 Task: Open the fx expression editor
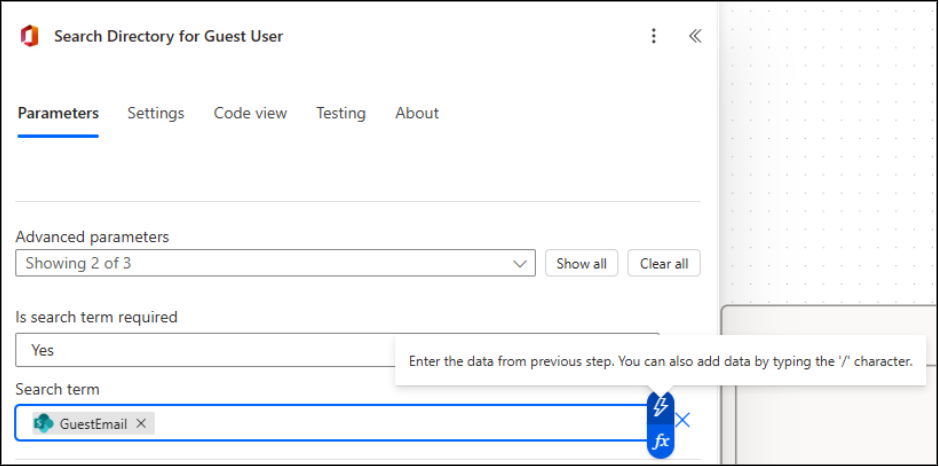[x=660, y=440]
